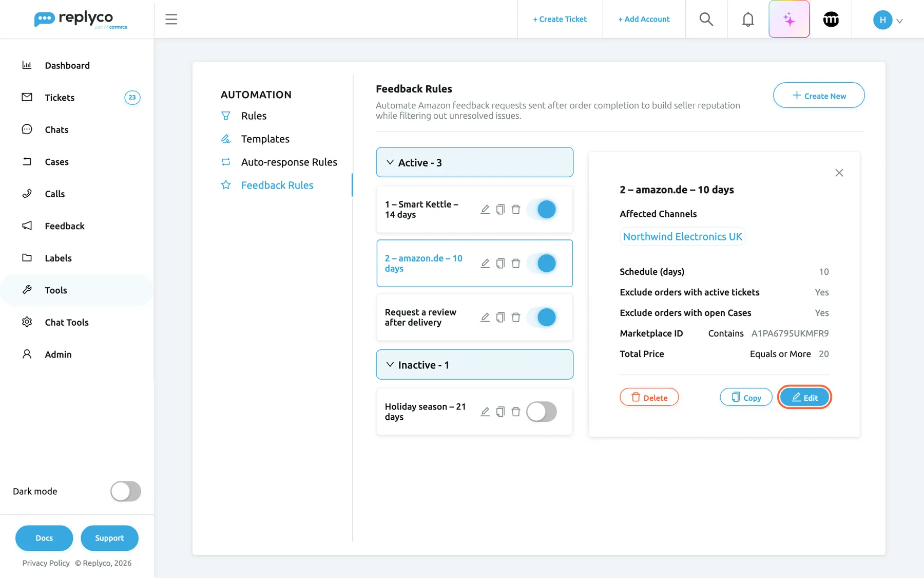The width and height of the screenshot is (924, 578).
Task: Open the hamburger menu icon
Action: coord(171,19)
